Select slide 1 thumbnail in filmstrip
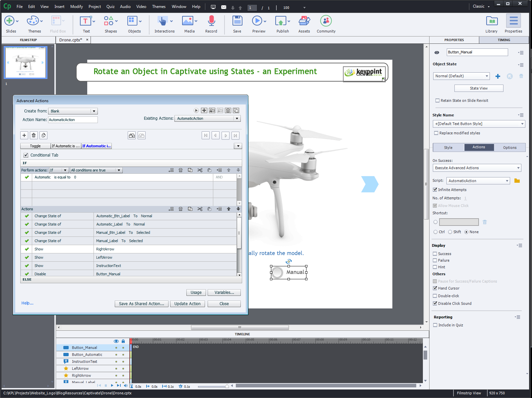Viewport: 532px width, 398px height. (26, 62)
